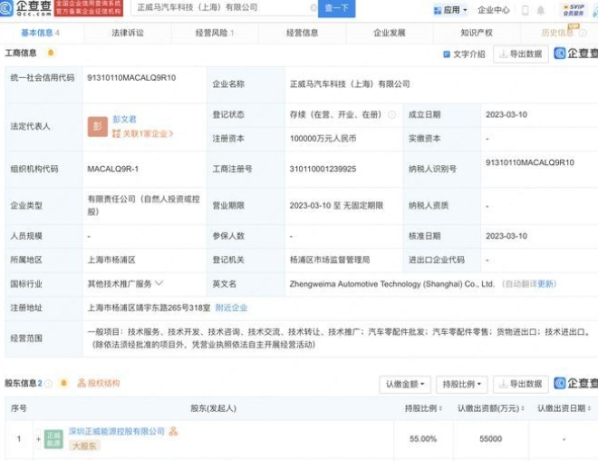Click the 55.00% shareholding value
Viewport: 598px width, 461px height.
[423, 439]
